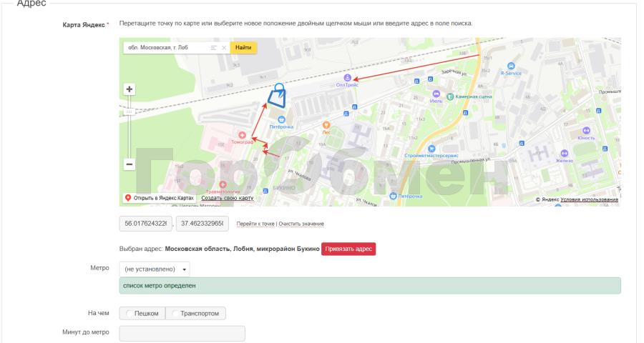Screen dimensions: 644x343
Task: Click the Камерная сцена theater marker
Action: click(450, 97)
